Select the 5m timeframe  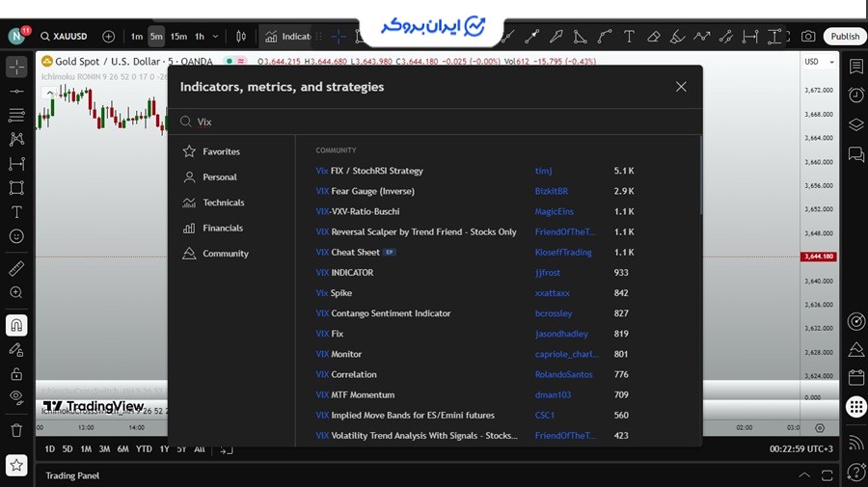click(x=156, y=37)
